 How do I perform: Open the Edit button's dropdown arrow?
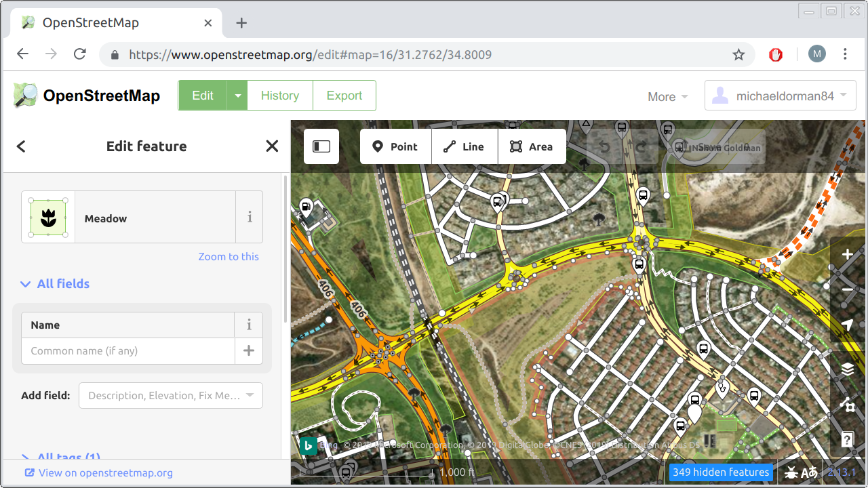click(x=236, y=96)
